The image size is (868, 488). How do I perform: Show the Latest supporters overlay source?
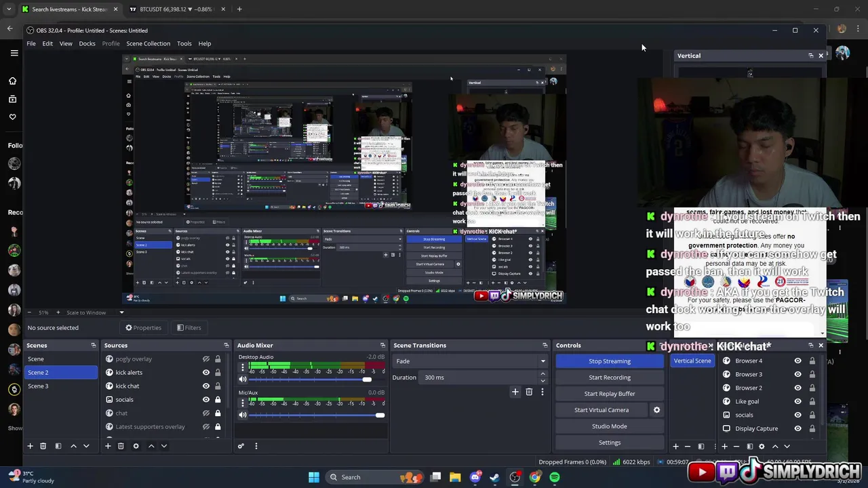click(x=206, y=427)
